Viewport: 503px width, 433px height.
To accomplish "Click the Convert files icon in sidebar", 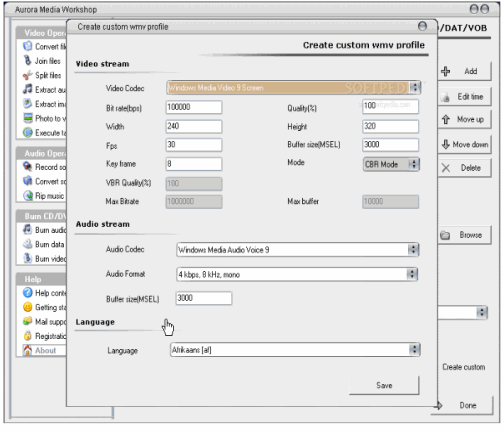I will point(27,46).
